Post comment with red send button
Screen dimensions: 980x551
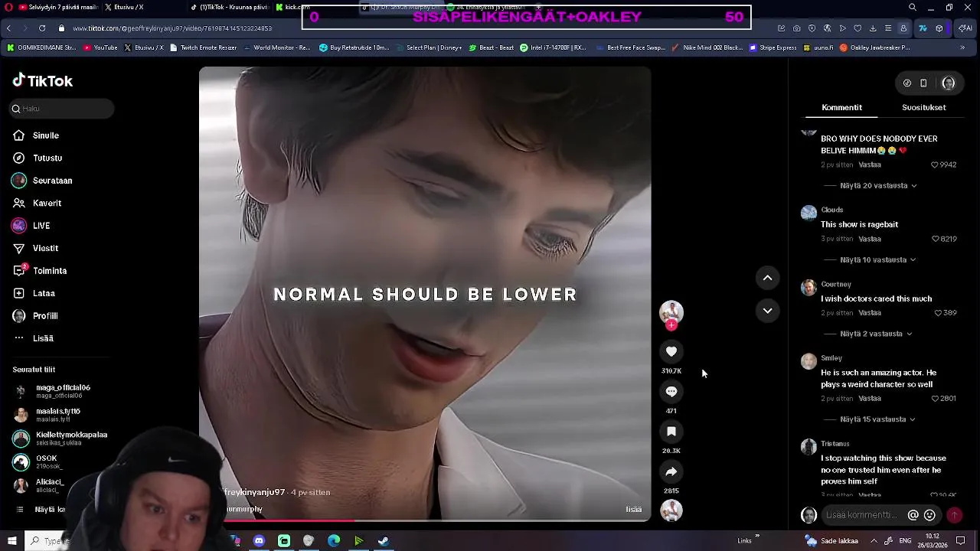[x=954, y=516]
